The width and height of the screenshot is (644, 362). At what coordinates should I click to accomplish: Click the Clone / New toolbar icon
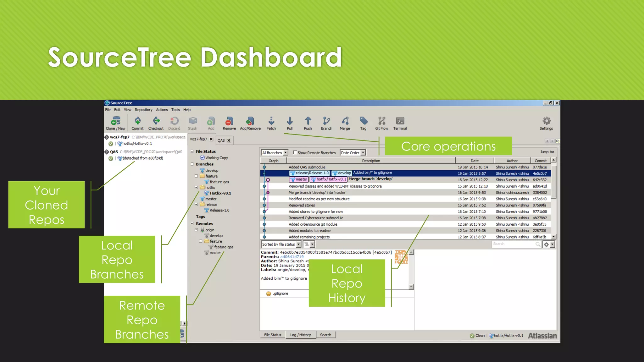pos(115,121)
